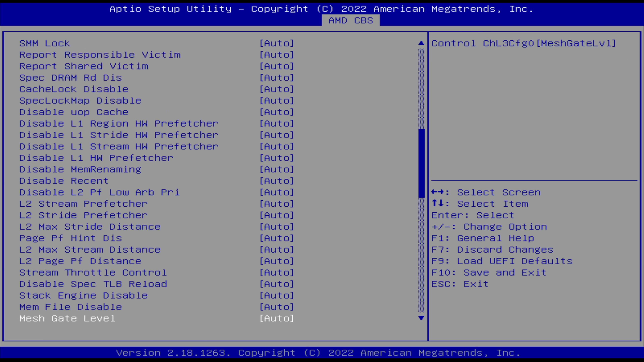This screenshot has width=644, height=362.
Task: Open the Report Shared Victim [Auto] option
Action: [277, 66]
